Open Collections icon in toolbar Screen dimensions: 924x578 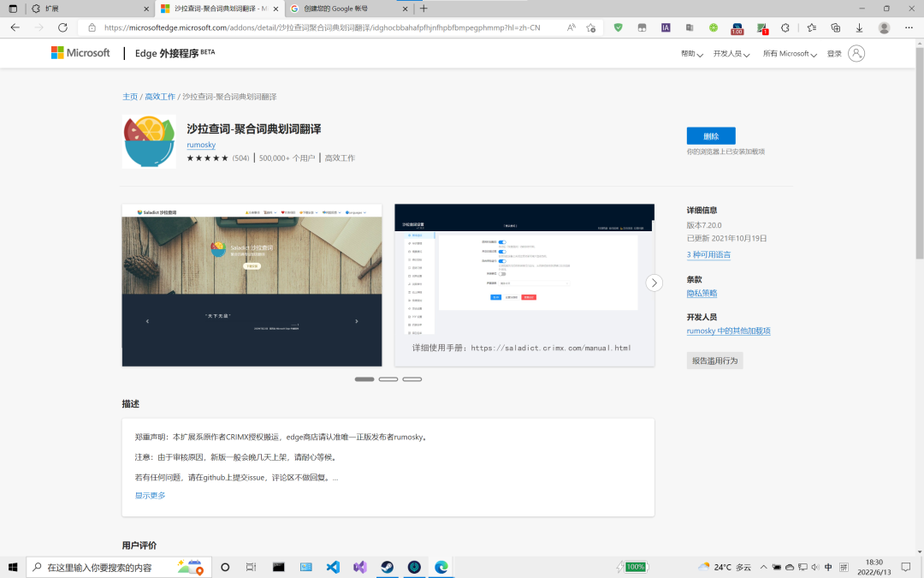(x=836, y=27)
